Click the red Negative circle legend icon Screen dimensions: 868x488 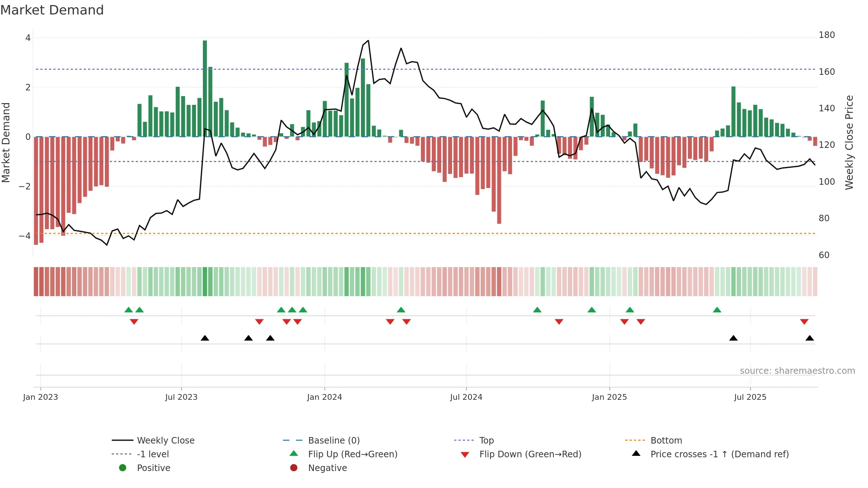tap(294, 468)
